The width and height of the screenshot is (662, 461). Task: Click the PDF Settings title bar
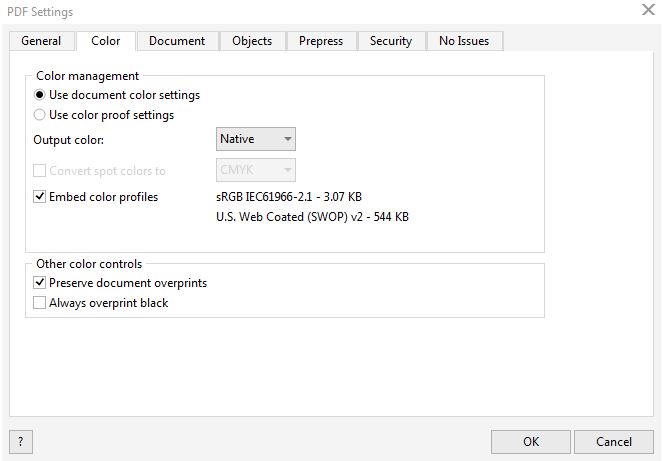[321, 11]
